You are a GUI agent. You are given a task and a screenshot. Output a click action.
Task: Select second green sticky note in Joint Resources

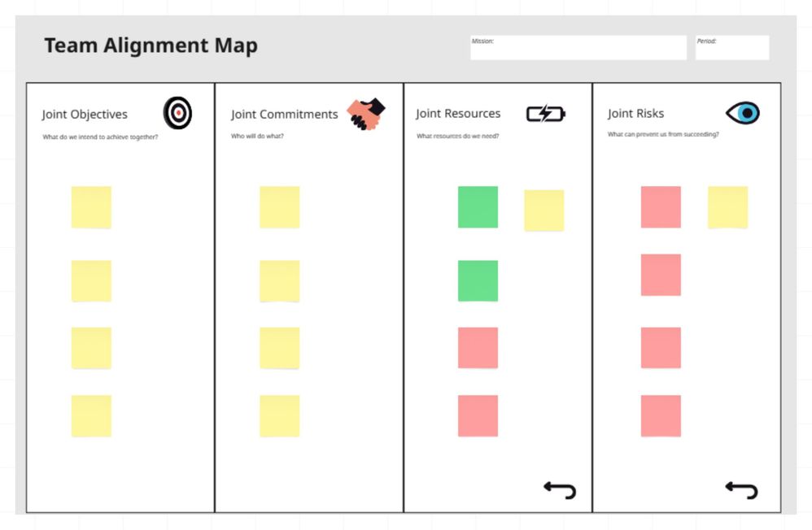[x=478, y=280]
